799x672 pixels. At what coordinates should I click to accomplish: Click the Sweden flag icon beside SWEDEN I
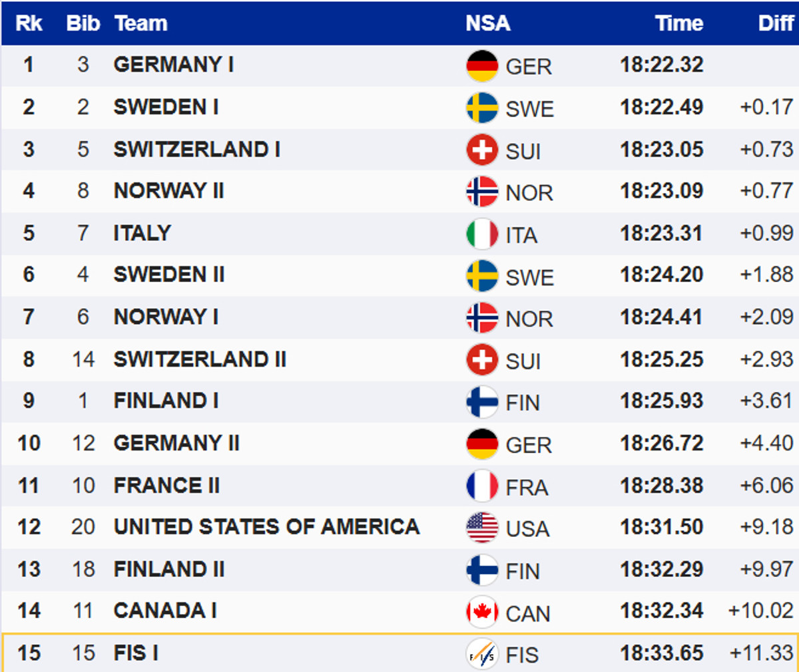pyautogui.click(x=482, y=108)
